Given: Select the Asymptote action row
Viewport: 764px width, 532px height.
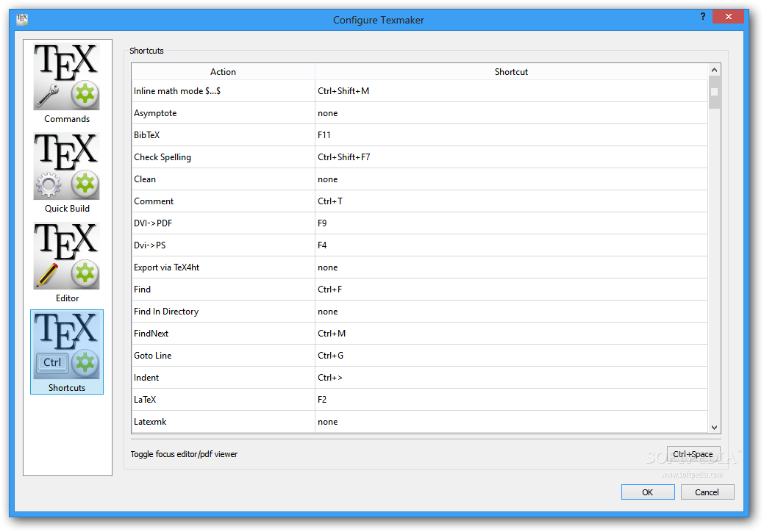Looking at the screenshot, I should pyautogui.click(x=223, y=113).
